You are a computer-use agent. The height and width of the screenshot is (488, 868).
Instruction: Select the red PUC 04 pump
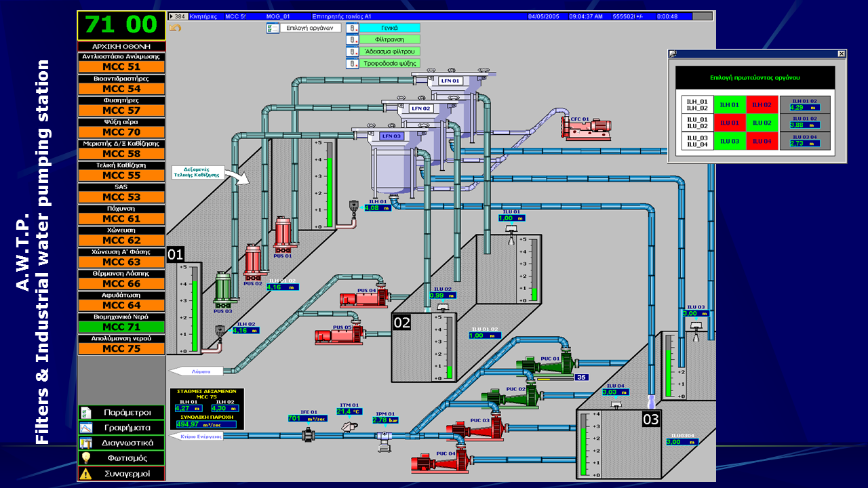point(441,463)
